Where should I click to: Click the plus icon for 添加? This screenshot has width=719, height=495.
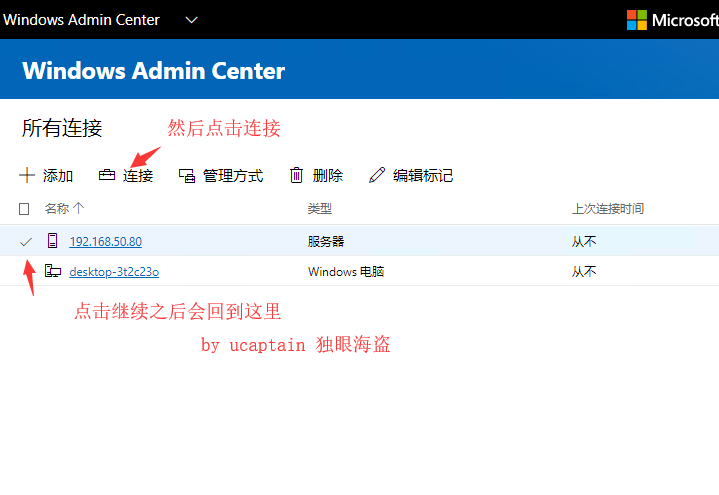(x=27, y=176)
